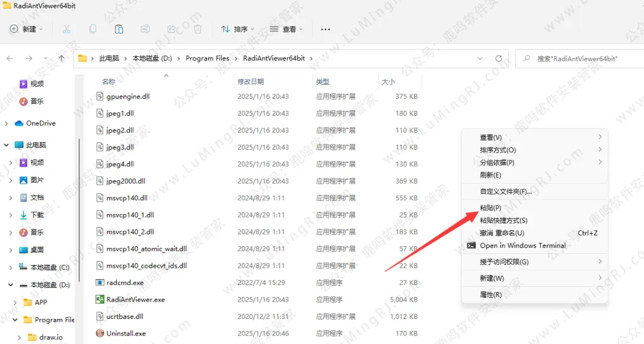Click the Cut scissors icon in toolbar
644x344 pixels.
[x=66, y=29]
